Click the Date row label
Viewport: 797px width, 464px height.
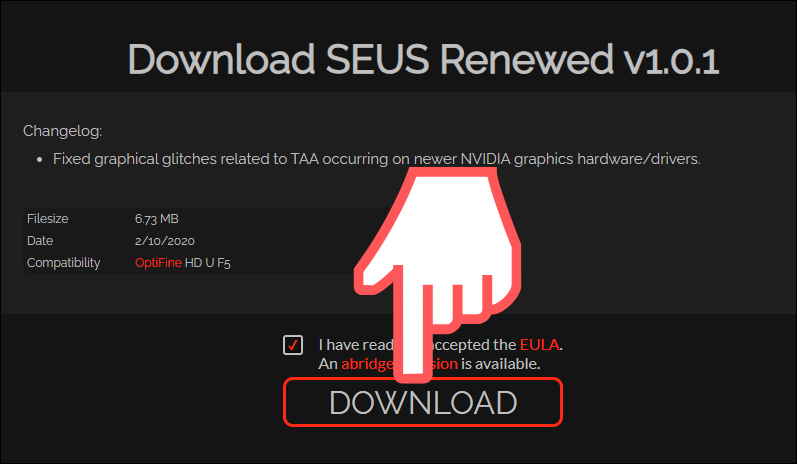pos(40,240)
